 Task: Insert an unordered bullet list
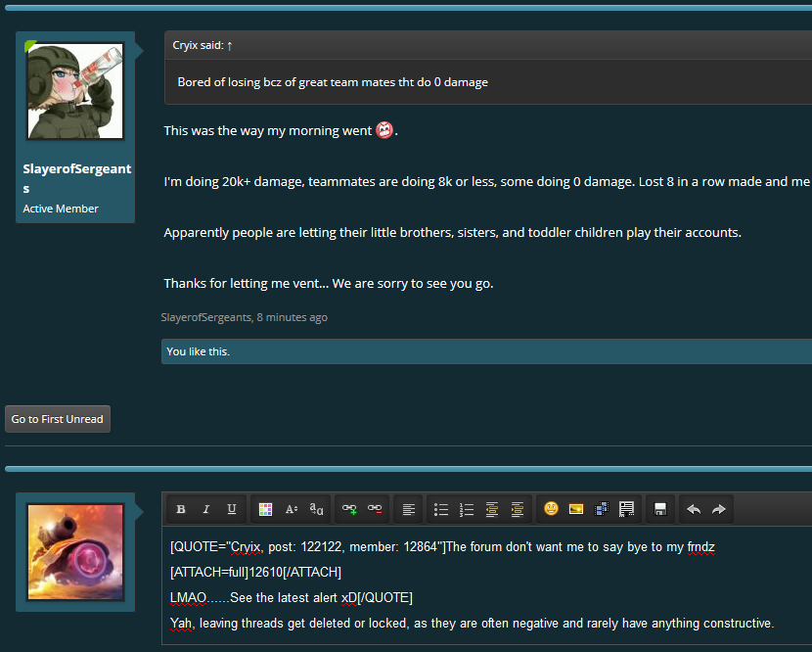(x=441, y=509)
